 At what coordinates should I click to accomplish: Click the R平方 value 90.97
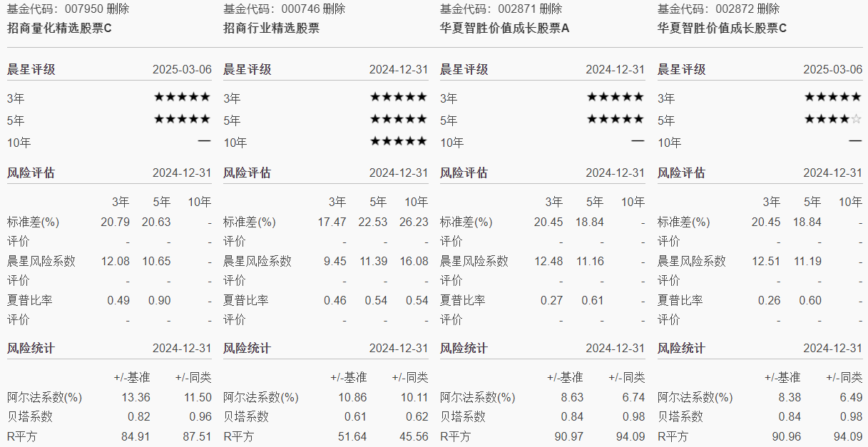569,436
